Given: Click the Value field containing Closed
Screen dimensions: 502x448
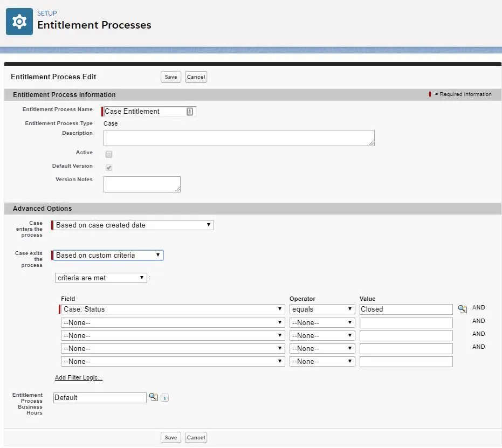Looking at the screenshot, I should pyautogui.click(x=406, y=309).
